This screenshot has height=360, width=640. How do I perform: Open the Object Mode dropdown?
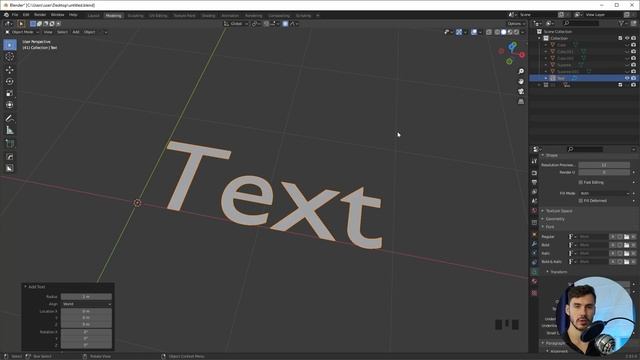(x=22, y=32)
